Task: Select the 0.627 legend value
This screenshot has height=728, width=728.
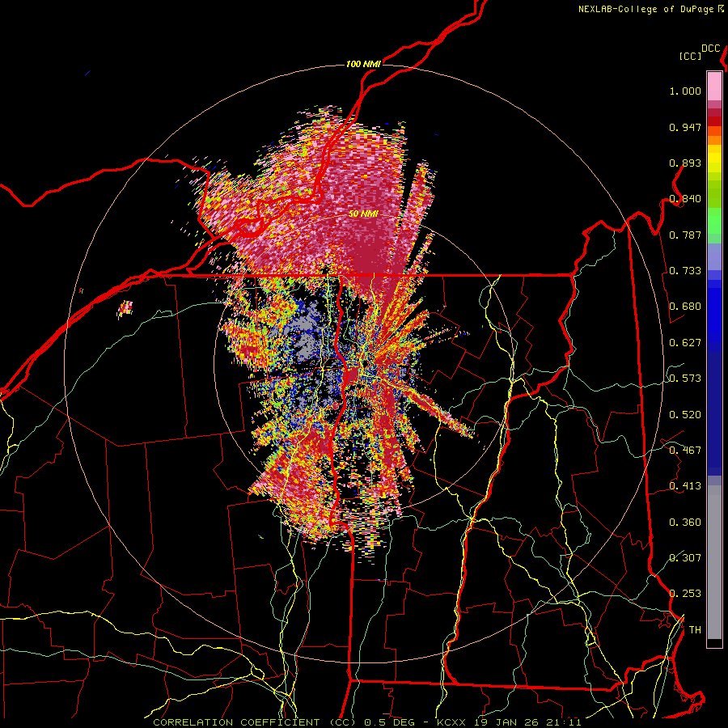Action: [x=685, y=343]
